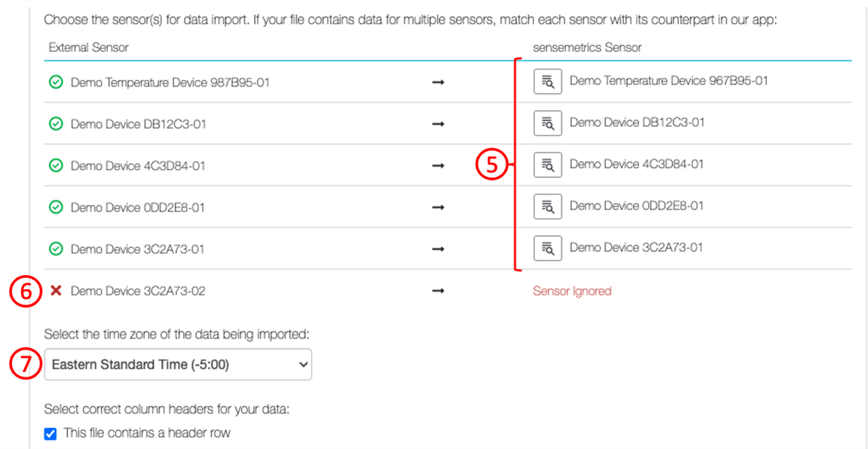Screen dimensions: 868x449
Task: Open sensor lookup for Demo Device DB12C3-01
Action: (548, 123)
